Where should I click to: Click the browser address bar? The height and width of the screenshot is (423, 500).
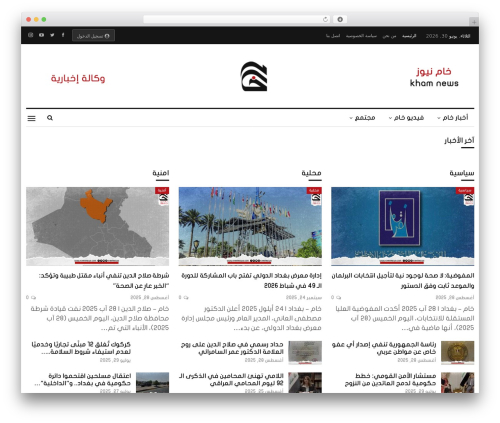pyautogui.click(x=237, y=19)
